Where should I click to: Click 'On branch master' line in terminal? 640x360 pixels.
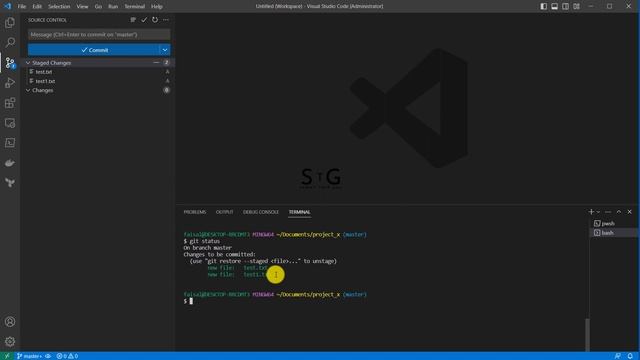pos(207,247)
